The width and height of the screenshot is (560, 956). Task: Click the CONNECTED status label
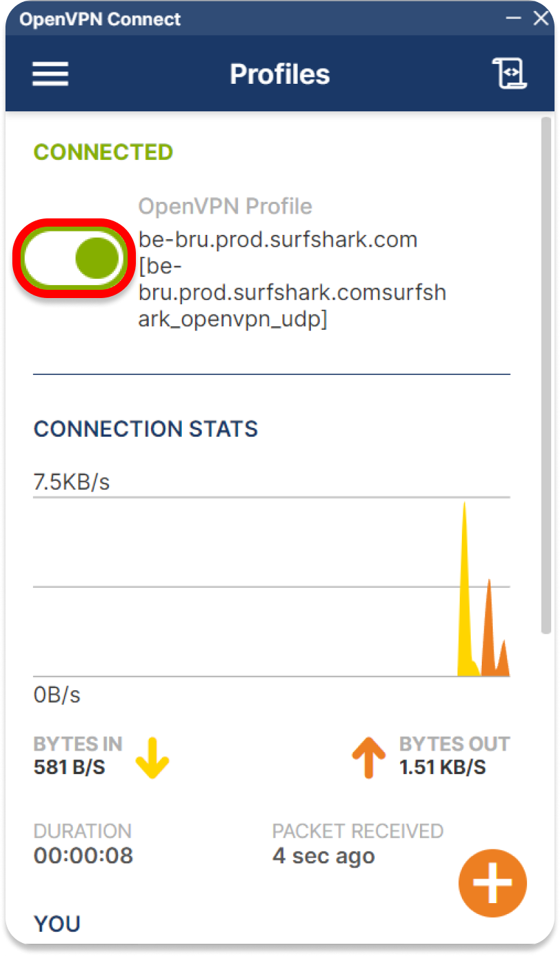click(103, 152)
